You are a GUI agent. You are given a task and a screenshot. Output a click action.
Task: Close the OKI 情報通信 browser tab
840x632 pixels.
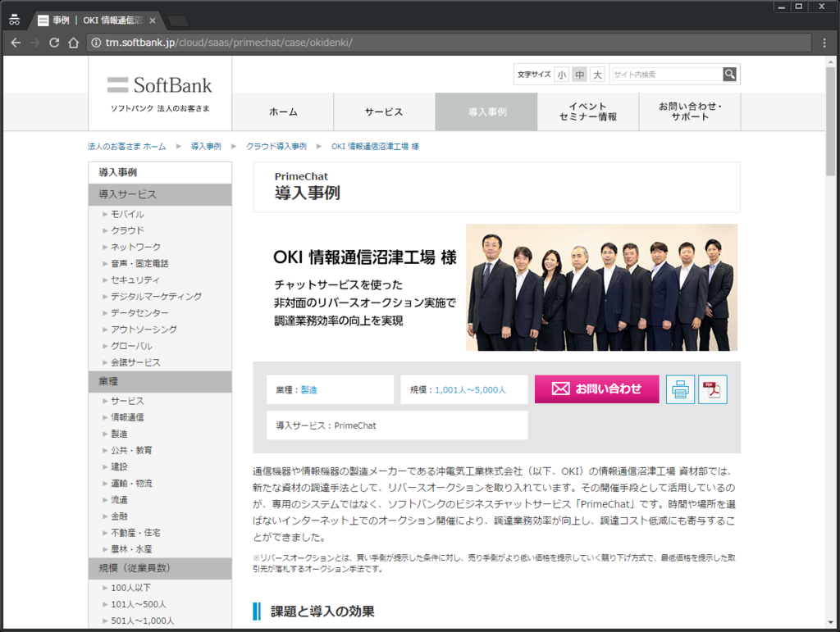(153, 20)
